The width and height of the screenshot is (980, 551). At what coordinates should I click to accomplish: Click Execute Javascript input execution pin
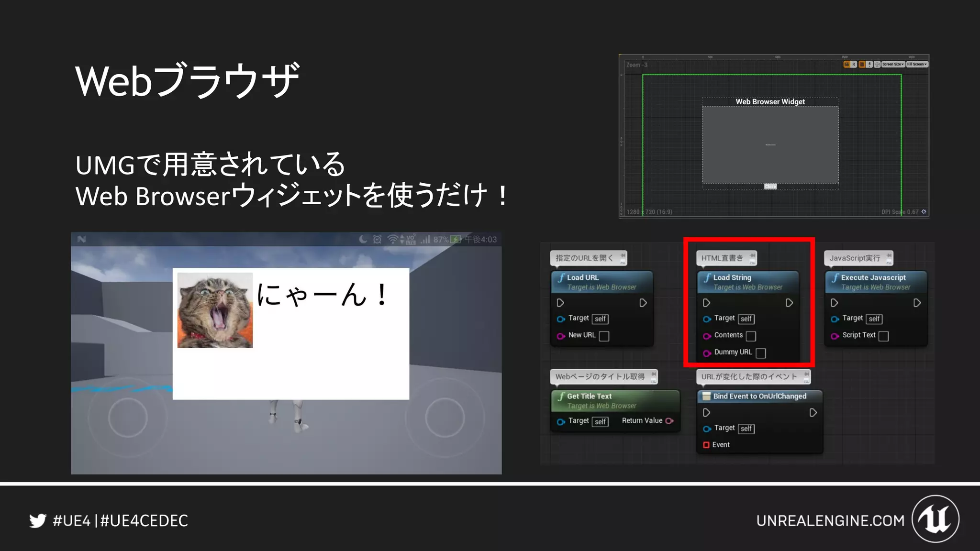pos(834,303)
